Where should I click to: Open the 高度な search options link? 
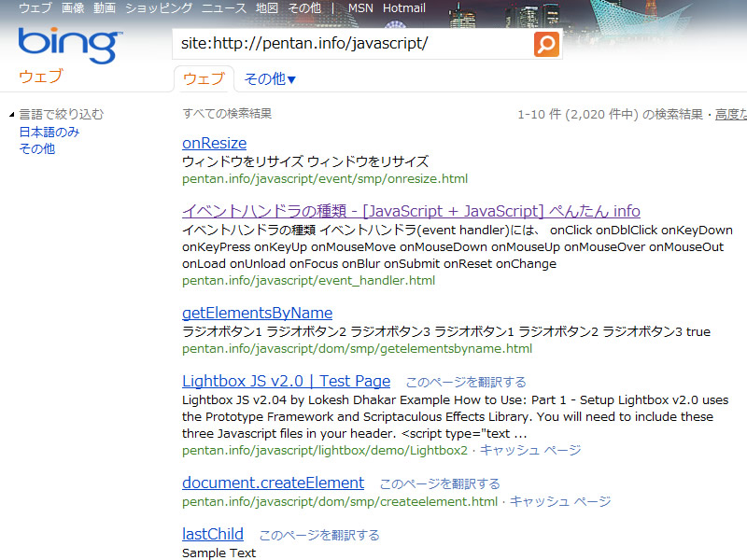731,114
